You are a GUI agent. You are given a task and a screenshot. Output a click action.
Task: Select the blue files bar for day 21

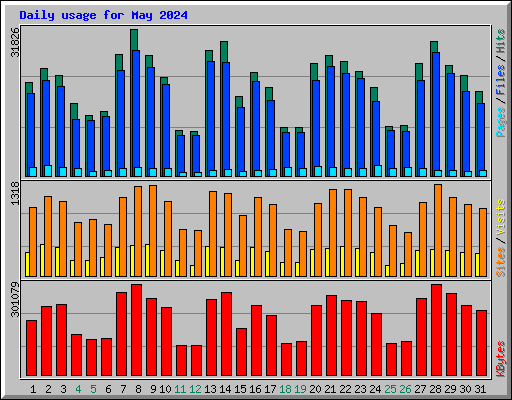tap(331, 122)
